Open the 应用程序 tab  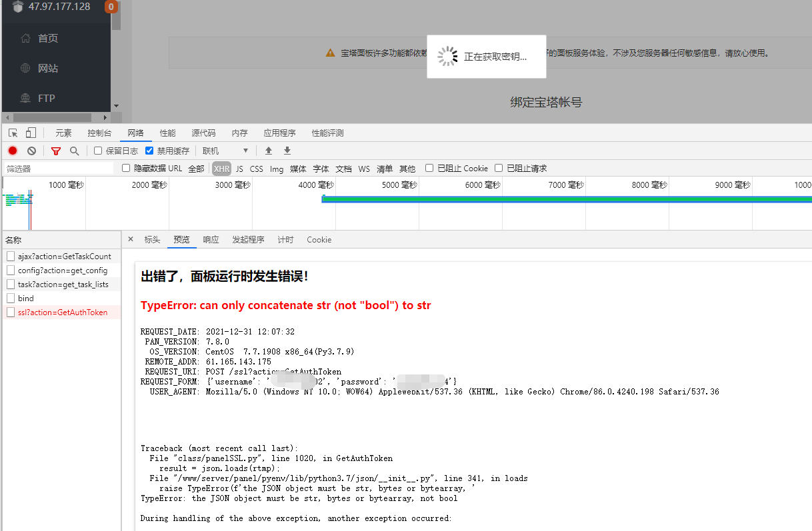click(279, 133)
